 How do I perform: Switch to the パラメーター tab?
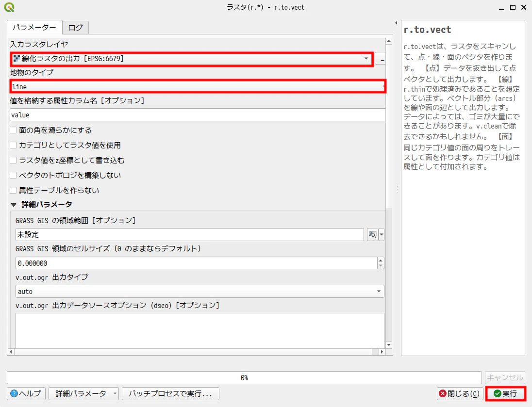click(34, 27)
